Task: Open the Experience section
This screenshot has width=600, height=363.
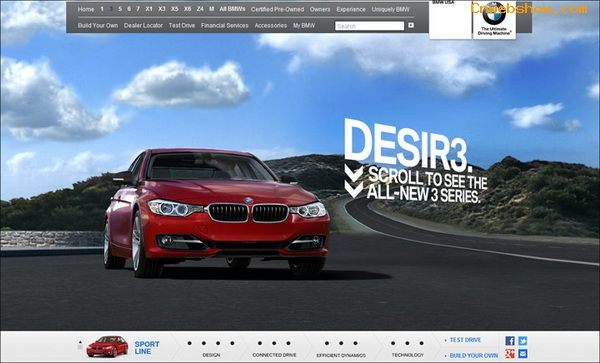Action: pos(351,9)
